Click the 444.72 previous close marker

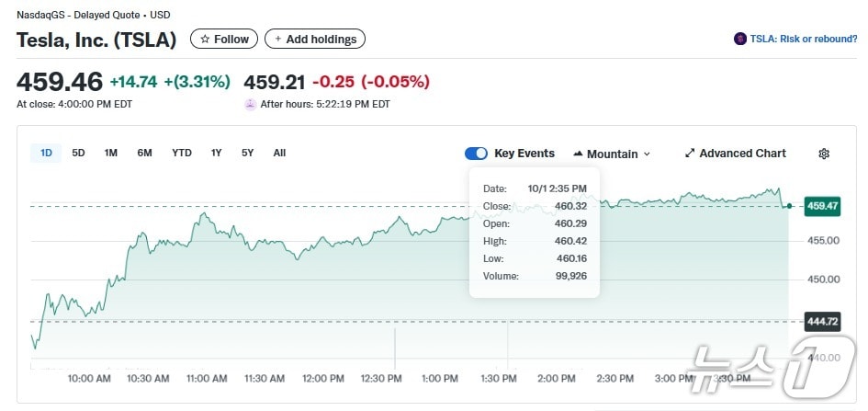[822, 321]
